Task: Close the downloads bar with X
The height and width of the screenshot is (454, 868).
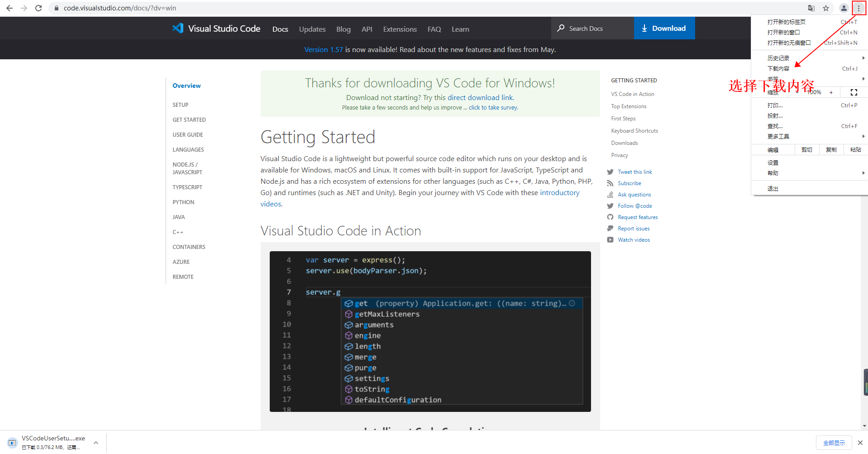Action: tap(860, 443)
